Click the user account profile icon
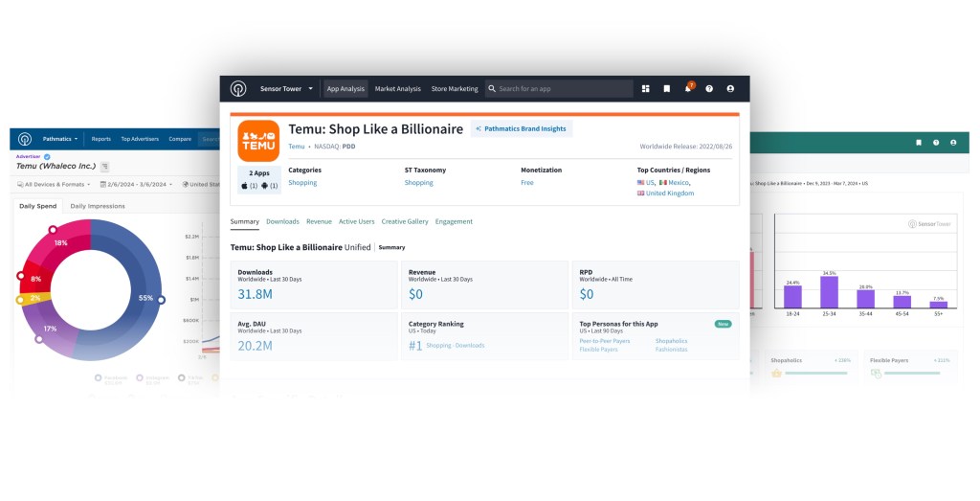Image resolution: width=980 pixels, height=501 pixels. (x=730, y=89)
